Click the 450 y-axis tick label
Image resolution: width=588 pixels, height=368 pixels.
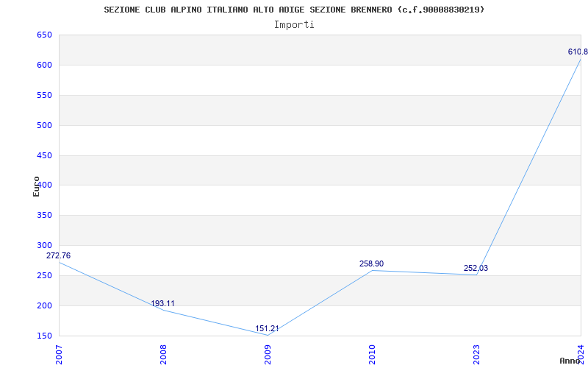[44, 155]
